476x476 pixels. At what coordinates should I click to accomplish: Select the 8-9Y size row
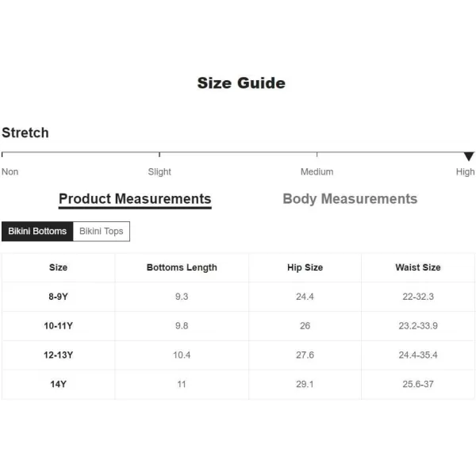238,297
